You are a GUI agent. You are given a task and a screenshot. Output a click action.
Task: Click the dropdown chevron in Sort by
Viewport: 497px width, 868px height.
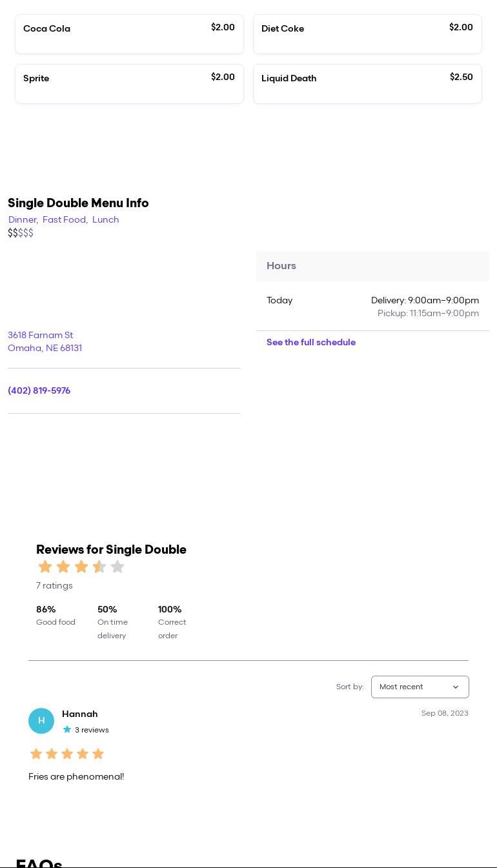pyautogui.click(x=456, y=687)
